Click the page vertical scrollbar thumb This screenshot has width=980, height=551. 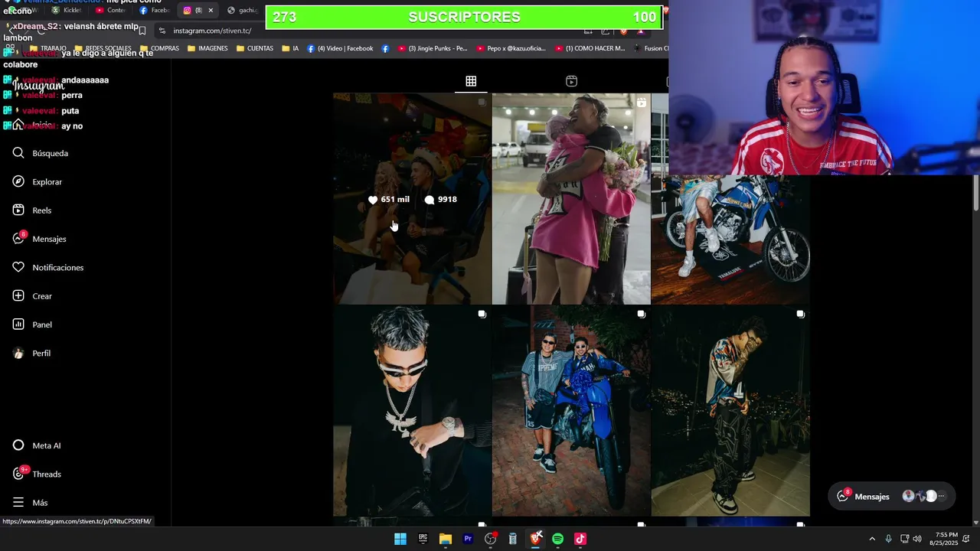click(x=976, y=192)
